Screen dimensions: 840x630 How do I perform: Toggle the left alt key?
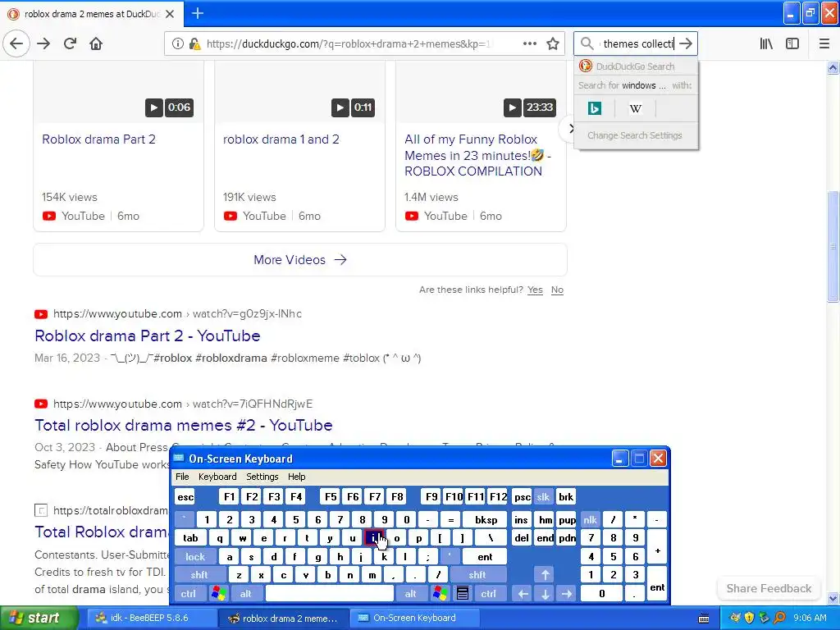coord(245,594)
